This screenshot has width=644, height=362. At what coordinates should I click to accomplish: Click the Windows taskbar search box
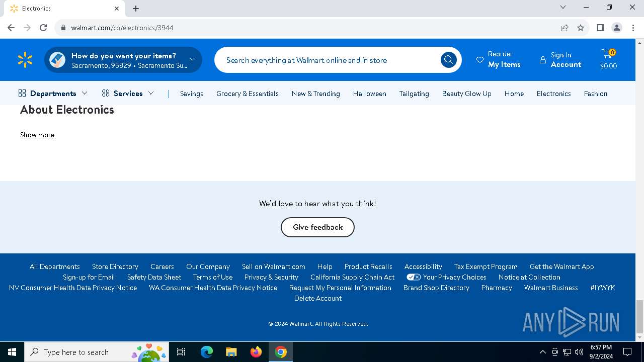click(96, 352)
